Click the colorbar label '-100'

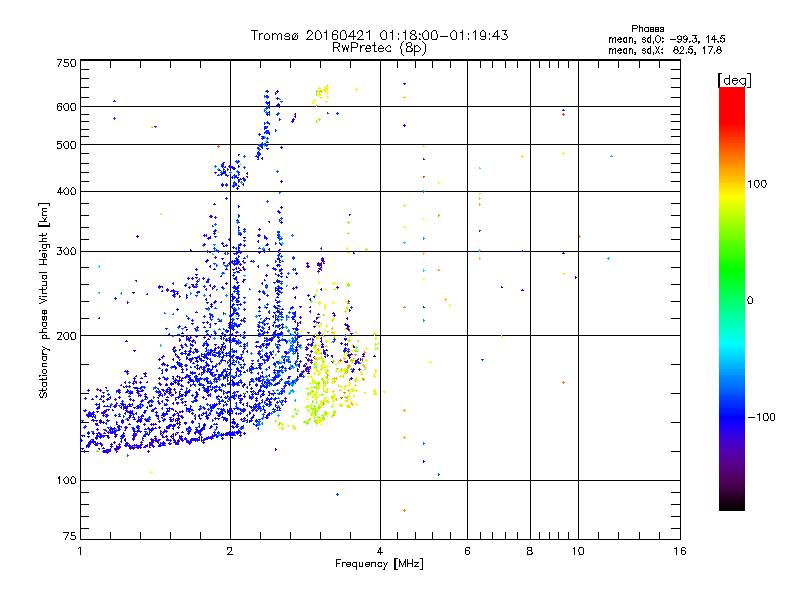(x=761, y=417)
